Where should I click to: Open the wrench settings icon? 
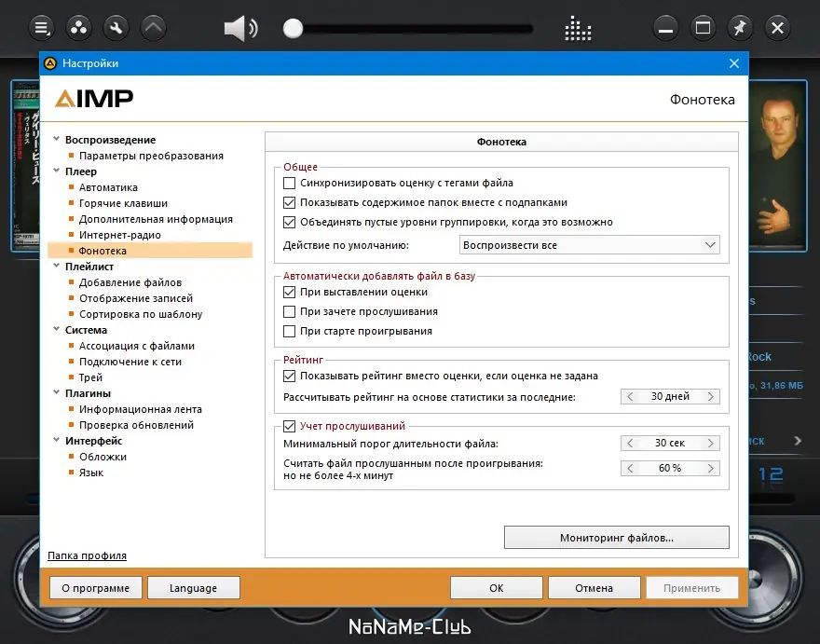116,28
